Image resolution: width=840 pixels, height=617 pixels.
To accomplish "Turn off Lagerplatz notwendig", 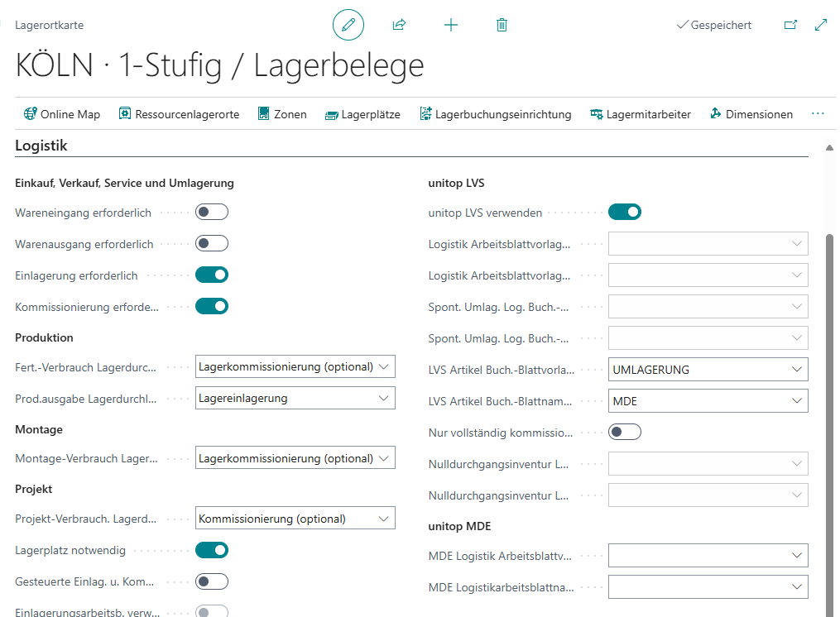I will tap(211, 549).
